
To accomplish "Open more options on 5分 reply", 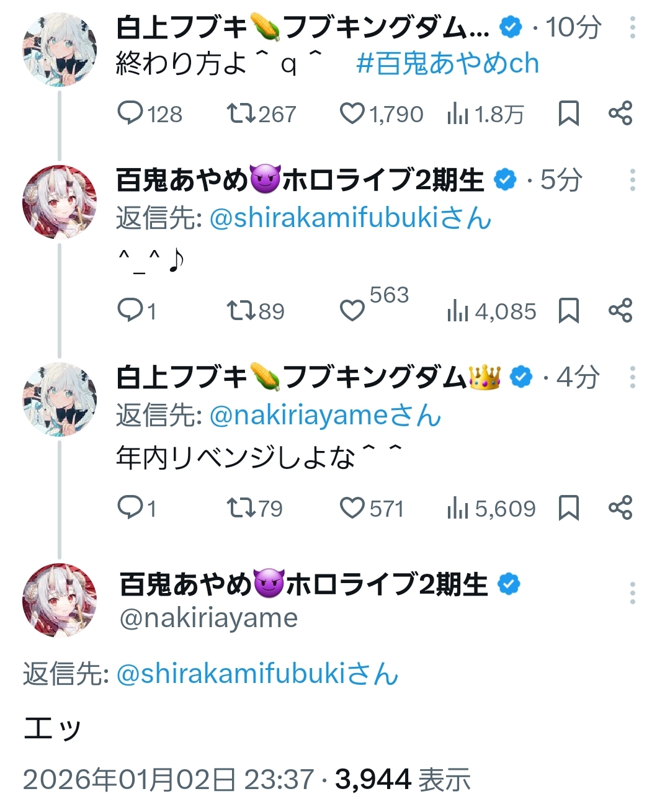I will 632,180.
